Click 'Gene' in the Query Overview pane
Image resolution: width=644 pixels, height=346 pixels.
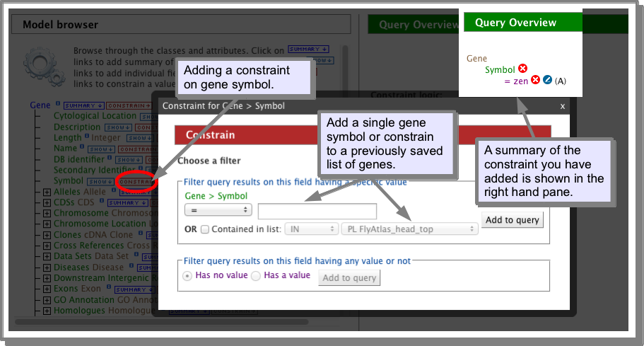coord(476,59)
